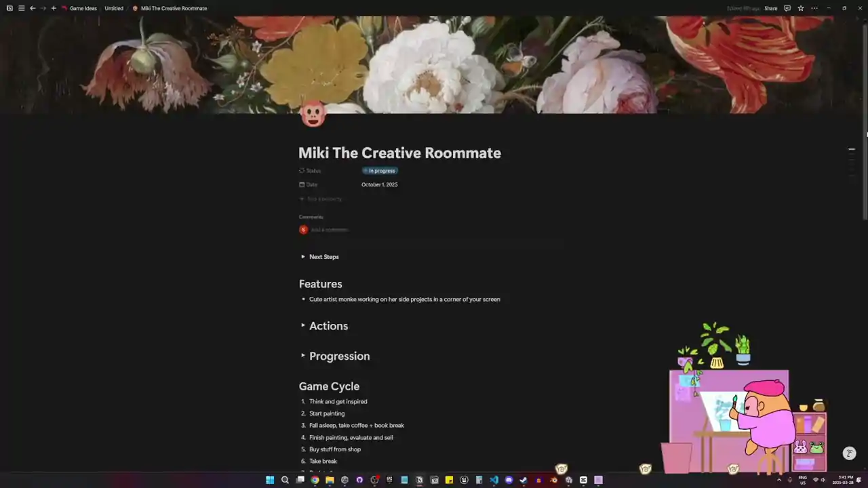Open Steam from taskbar
Image resolution: width=868 pixels, height=488 pixels.
[x=524, y=480]
